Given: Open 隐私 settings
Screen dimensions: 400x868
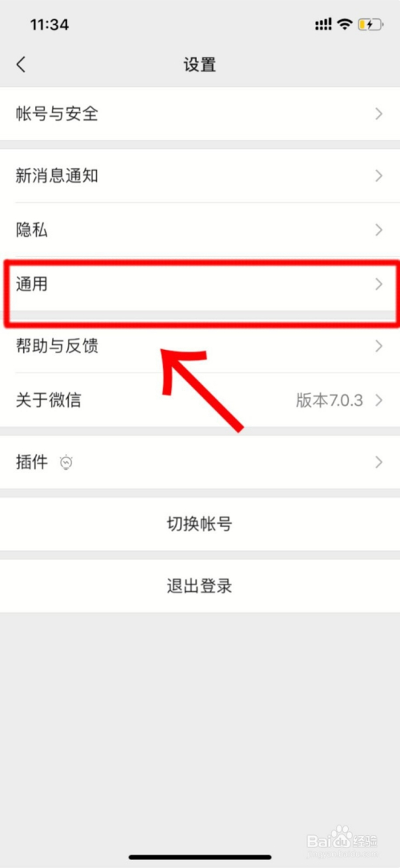Looking at the screenshot, I should click(200, 231).
